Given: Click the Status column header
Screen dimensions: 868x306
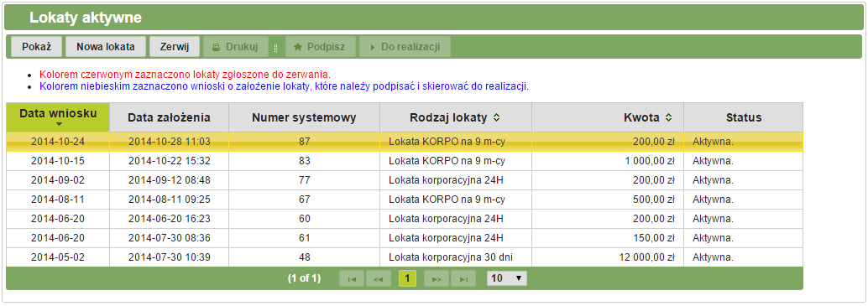Looking at the screenshot, I should [x=744, y=117].
